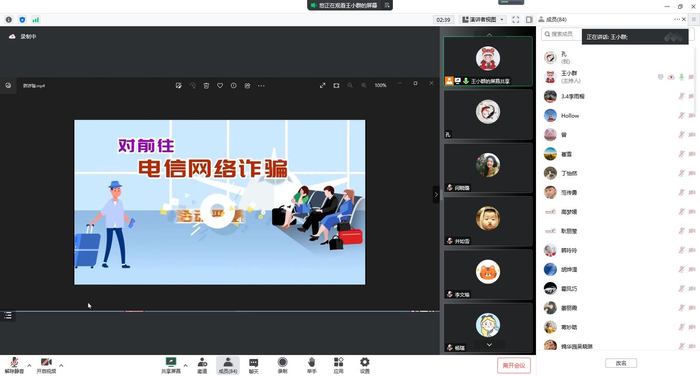This screenshot has width=700, height=376.
Task: Click the delete trash icon in player toolbar
Action: point(206,85)
